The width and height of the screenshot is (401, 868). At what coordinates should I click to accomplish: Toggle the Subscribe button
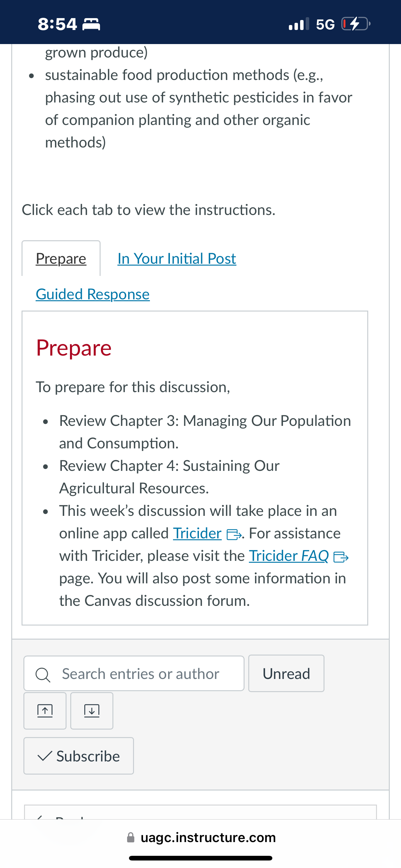tap(79, 756)
